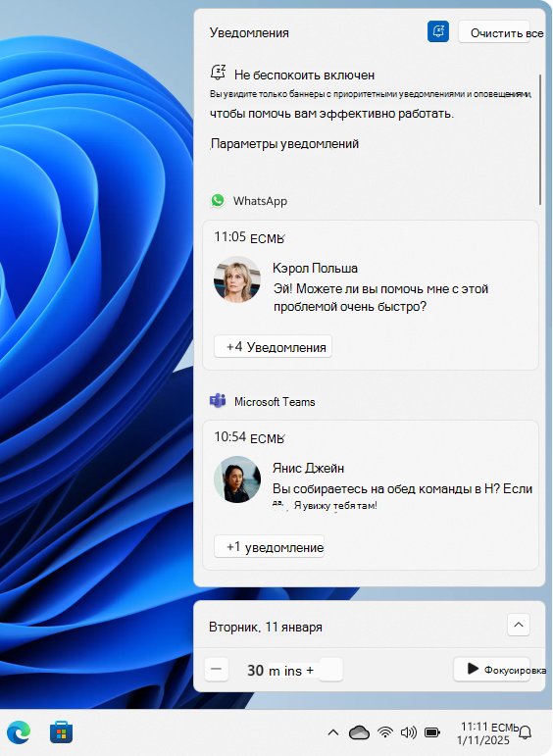
Task: Click the volume speaker tray icon
Action: click(408, 732)
